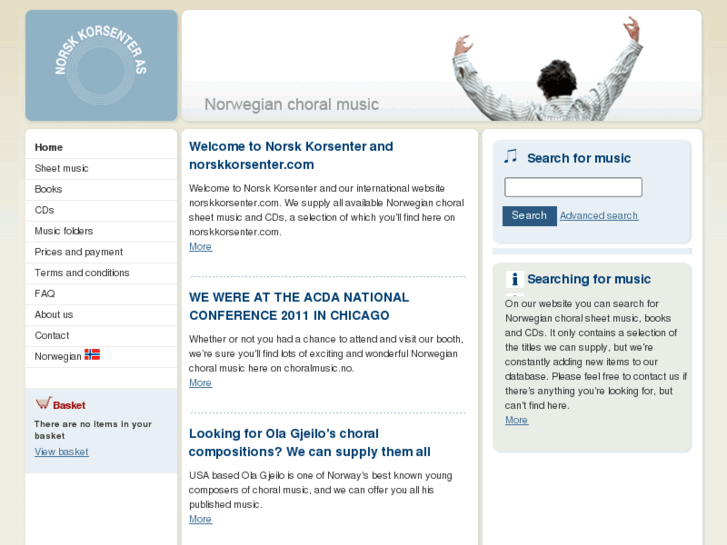Click the Norwegian flag icon
This screenshot has height=545, width=727.
click(x=92, y=354)
